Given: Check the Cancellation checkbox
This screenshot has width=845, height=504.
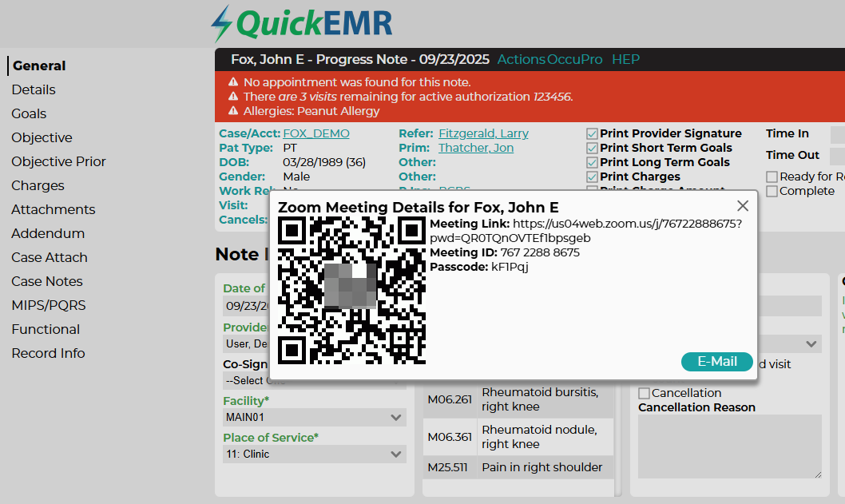Looking at the screenshot, I should pyautogui.click(x=644, y=394).
